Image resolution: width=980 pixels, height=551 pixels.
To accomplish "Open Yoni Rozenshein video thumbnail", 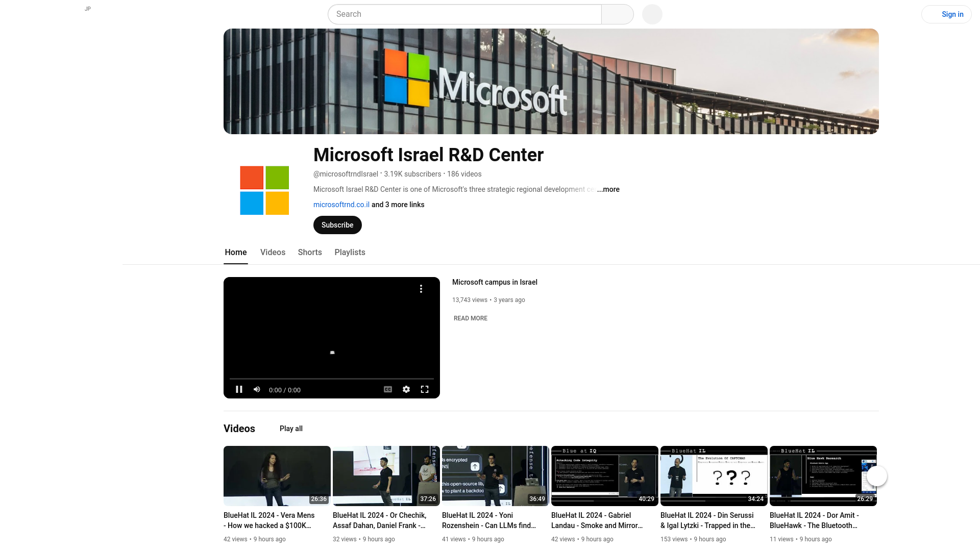I will click(x=496, y=476).
